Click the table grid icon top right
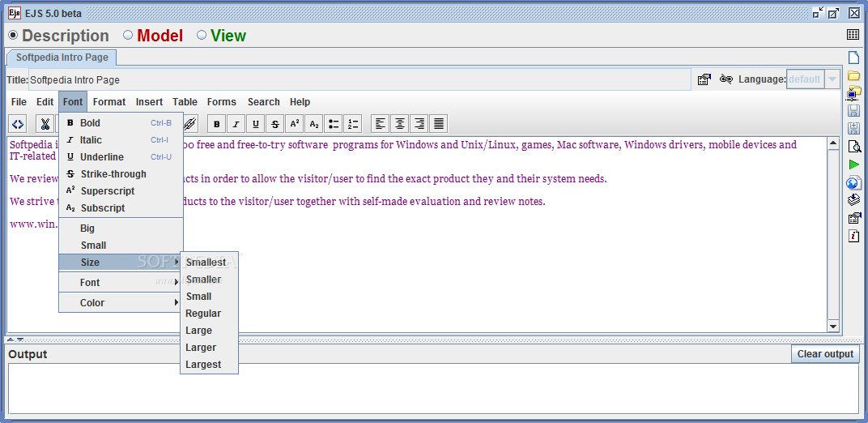 tap(853, 34)
